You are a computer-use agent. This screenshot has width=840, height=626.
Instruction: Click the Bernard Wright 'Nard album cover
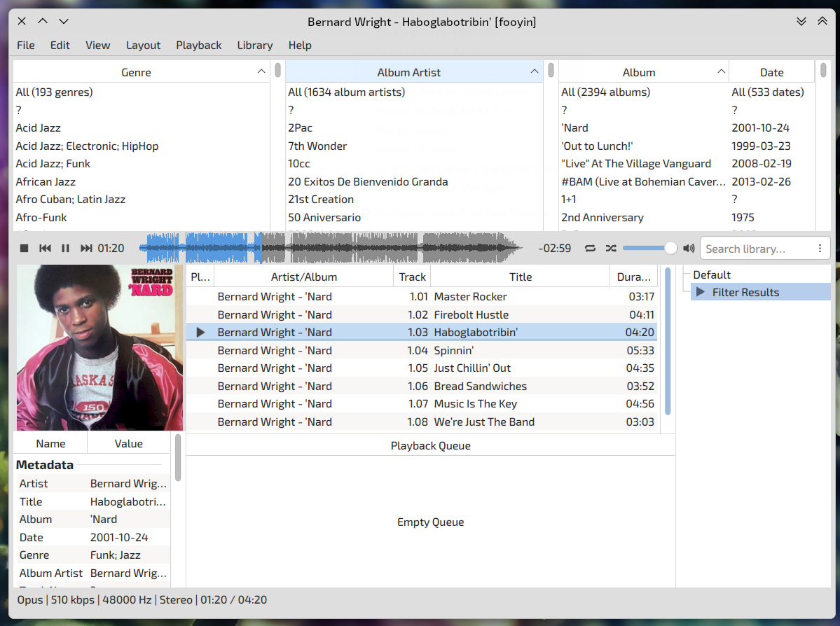(x=99, y=347)
